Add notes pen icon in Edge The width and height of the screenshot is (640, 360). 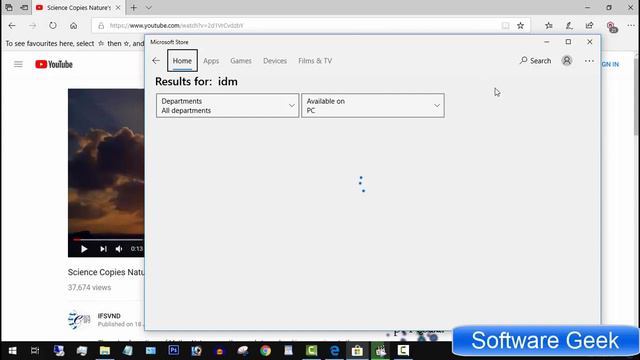tap(569, 25)
